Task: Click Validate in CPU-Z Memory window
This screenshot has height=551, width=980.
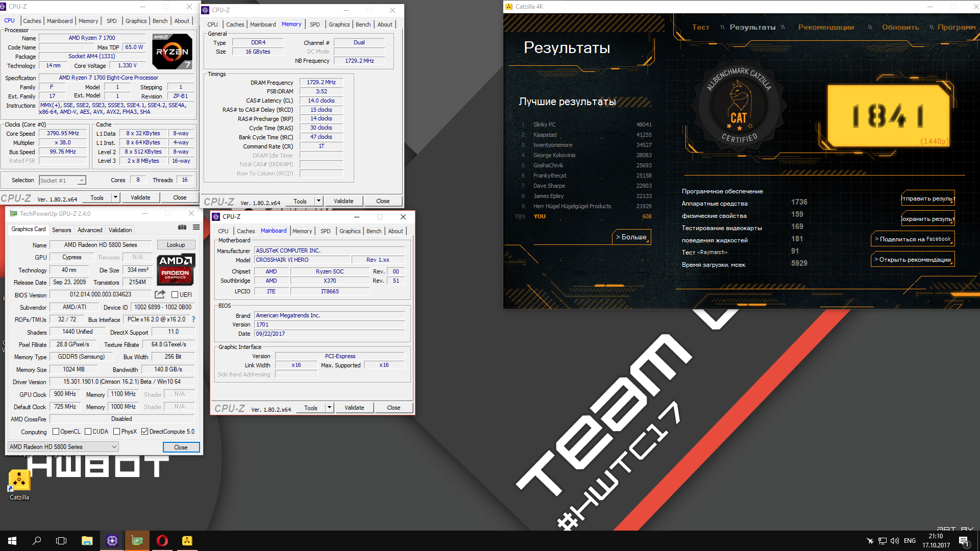Action: click(x=344, y=201)
